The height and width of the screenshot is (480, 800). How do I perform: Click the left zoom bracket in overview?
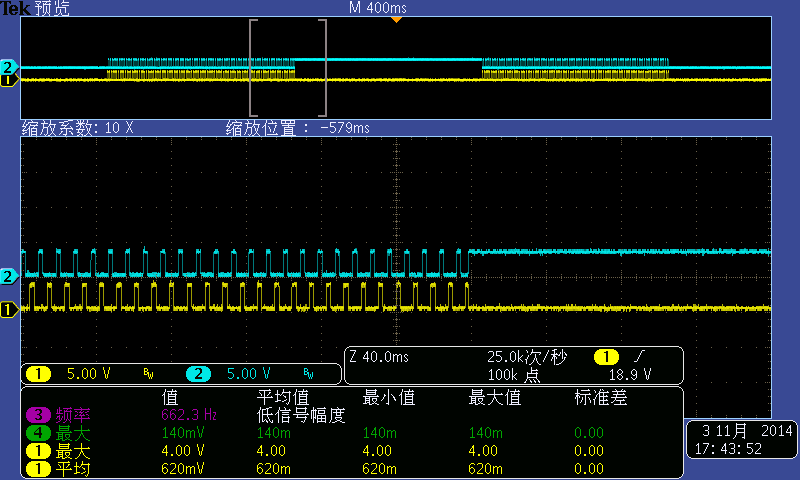coord(253,68)
